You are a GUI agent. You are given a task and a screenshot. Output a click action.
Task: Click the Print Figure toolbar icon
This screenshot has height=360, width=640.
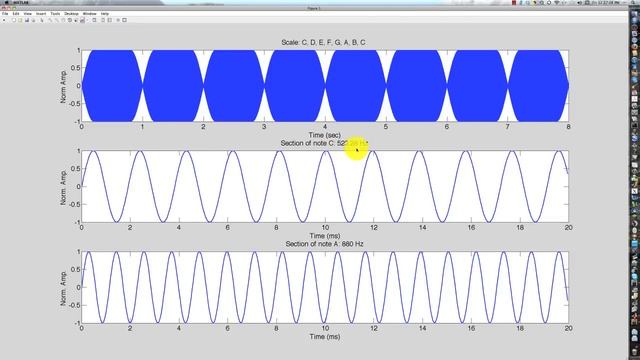pos(33,20)
